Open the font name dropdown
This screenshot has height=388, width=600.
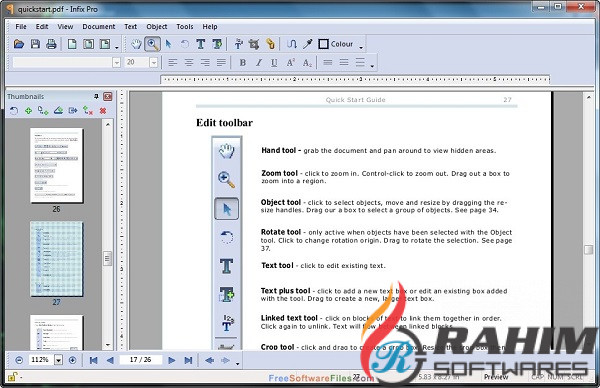pyautogui.click(x=116, y=62)
